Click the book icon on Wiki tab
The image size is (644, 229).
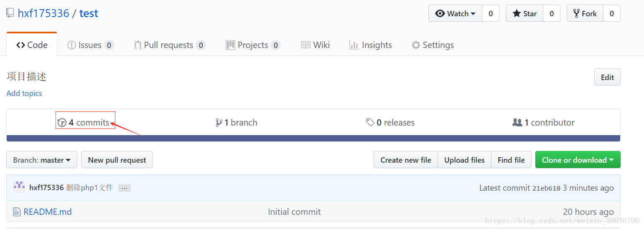[306, 45]
